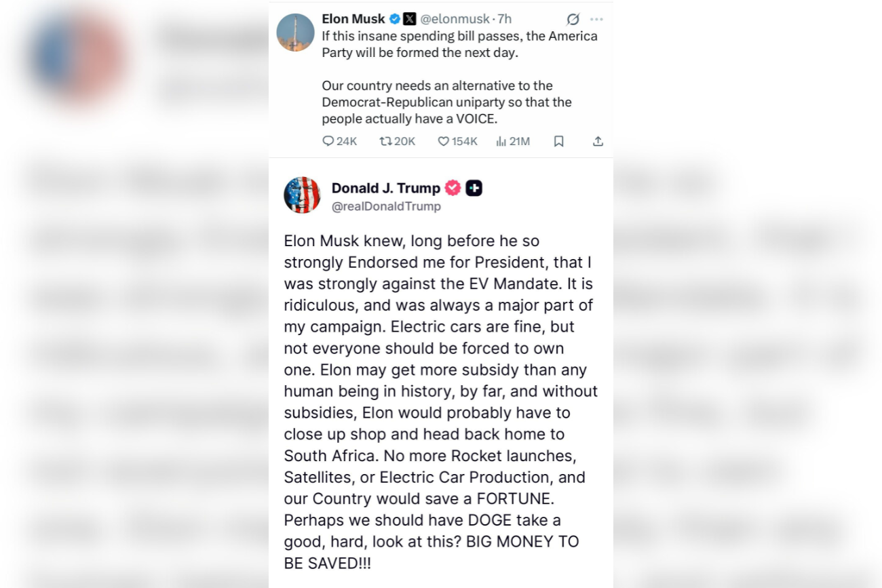Image resolution: width=882 pixels, height=588 pixels.
Task: Open Elon Musk's rocket profile picture
Action: click(296, 33)
